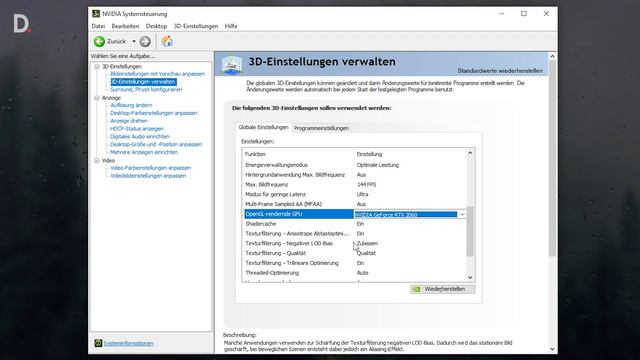This screenshot has width=640, height=360.
Task: Open back history dropdown arrow next to Zurück
Action: pyautogui.click(x=133, y=41)
